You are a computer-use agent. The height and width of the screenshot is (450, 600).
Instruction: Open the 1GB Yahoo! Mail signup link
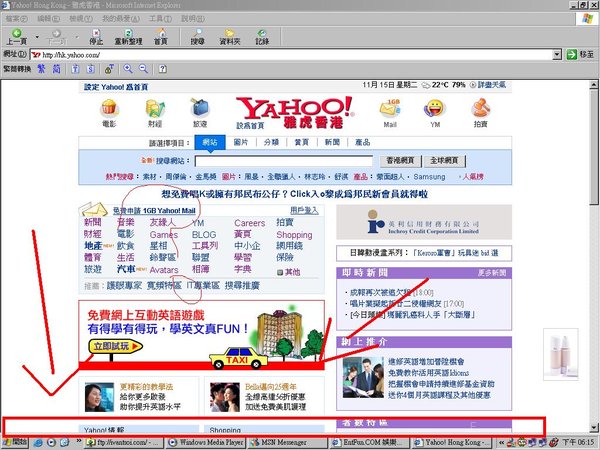[154, 210]
